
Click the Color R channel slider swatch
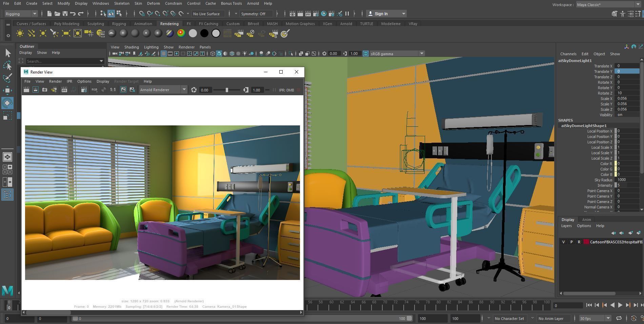[x=616, y=164]
